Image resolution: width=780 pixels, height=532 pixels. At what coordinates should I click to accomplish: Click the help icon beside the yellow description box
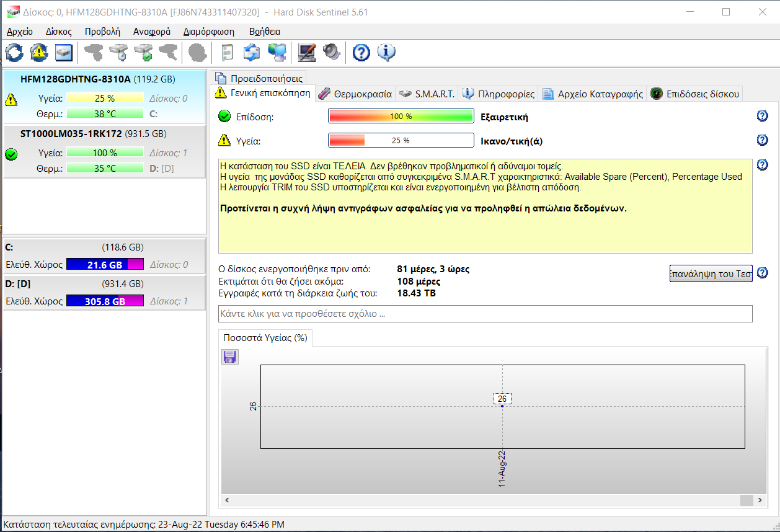[x=763, y=165]
